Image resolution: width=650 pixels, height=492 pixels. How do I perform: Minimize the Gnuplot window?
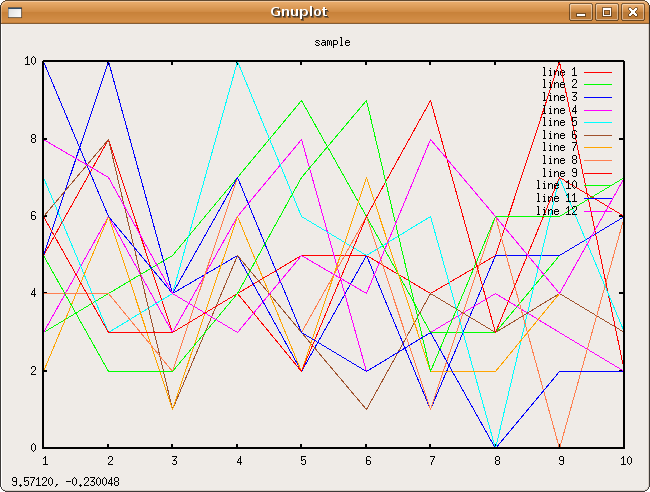point(582,13)
